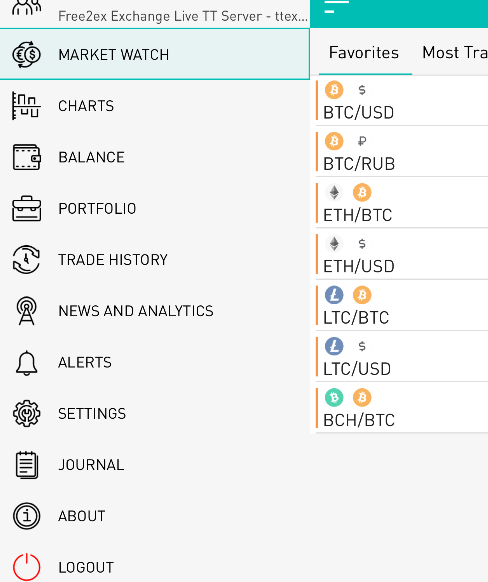Switch to the Favorites tab
The height and width of the screenshot is (582, 488).
[x=364, y=53]
